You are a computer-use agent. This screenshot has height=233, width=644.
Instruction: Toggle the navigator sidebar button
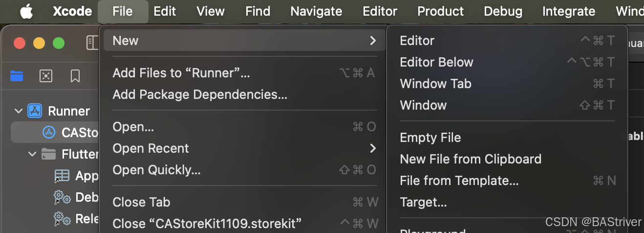pyautogui.click(x=92, y=43)
